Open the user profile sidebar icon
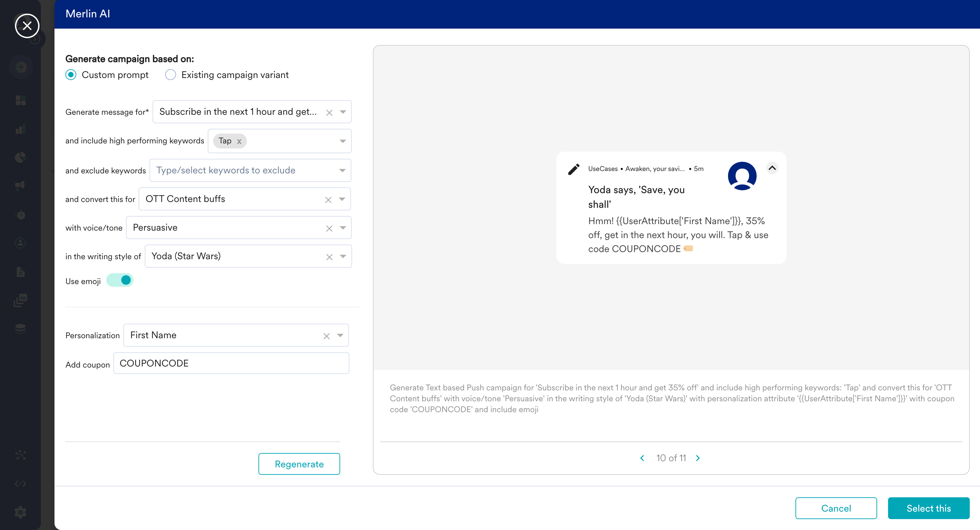 pos(20,243)
